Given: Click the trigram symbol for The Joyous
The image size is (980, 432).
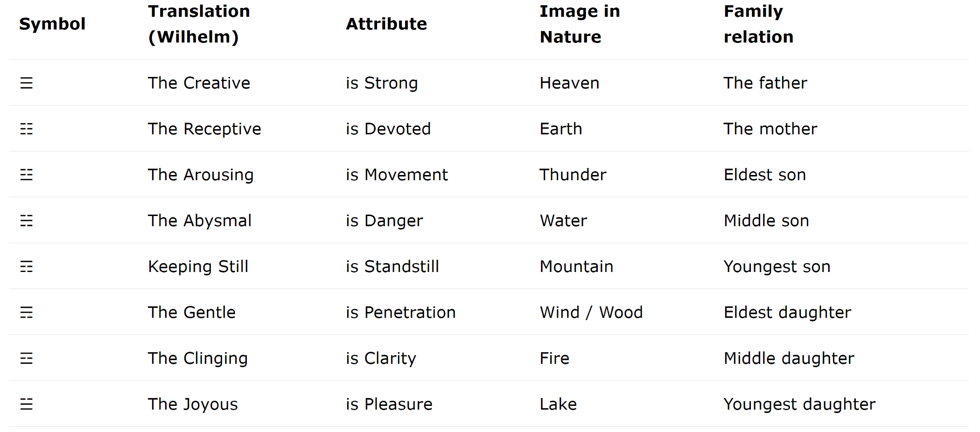Looking at the screenshot, I should tap(27, 404).
